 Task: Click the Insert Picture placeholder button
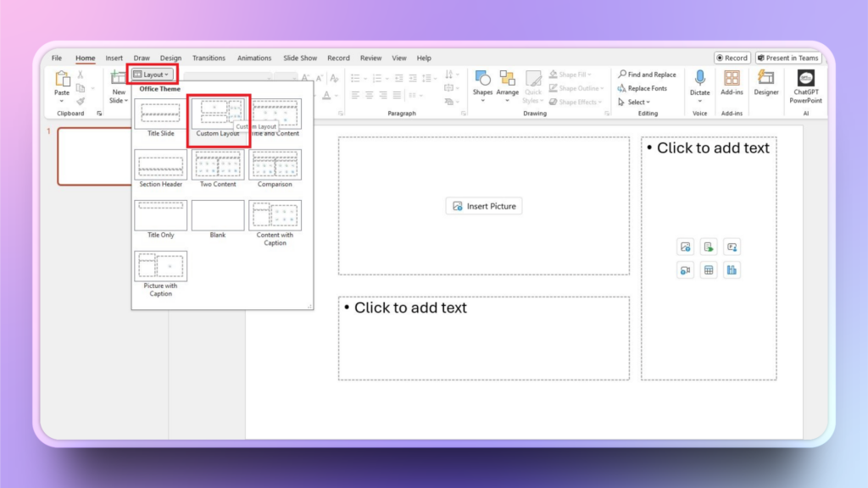pyautogui.click(x=484, y=206)
